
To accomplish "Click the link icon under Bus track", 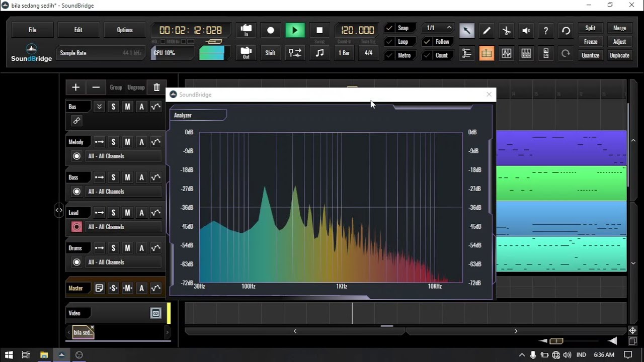I will pyautogui.click(x=76, y=121).
